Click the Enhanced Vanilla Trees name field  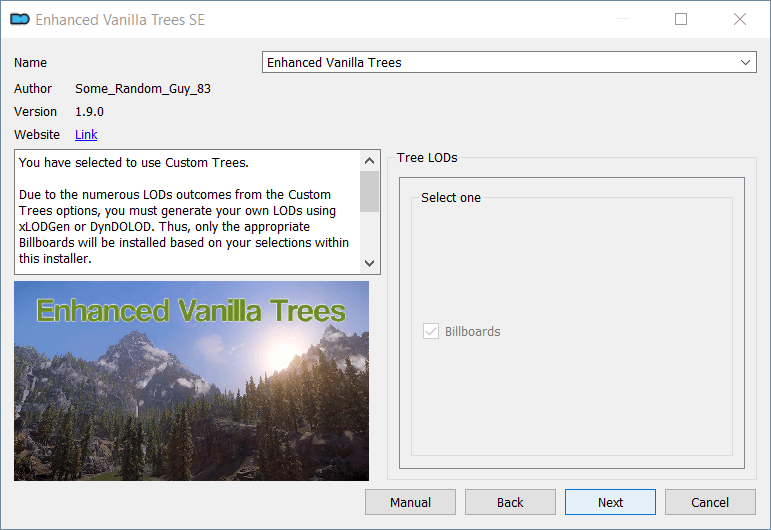(509, 62)
